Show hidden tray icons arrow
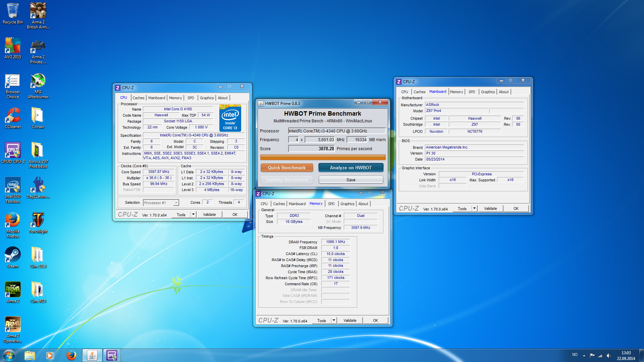 (x=584, y=356)
